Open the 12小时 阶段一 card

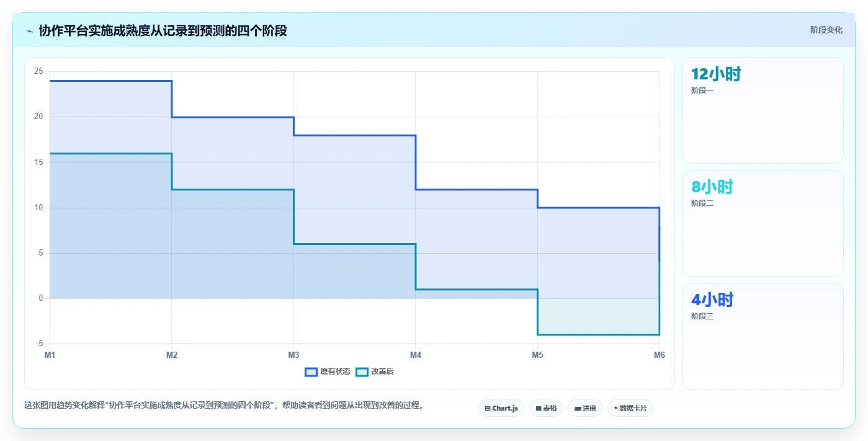click(x=763, y=110)
